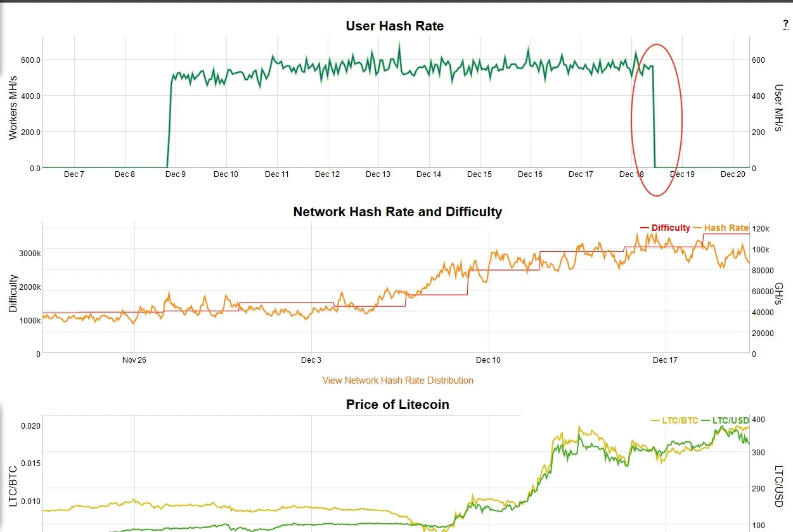
Task: Click the Network Hash Rate and Difficulty title
Action: (x=397, y=212)
